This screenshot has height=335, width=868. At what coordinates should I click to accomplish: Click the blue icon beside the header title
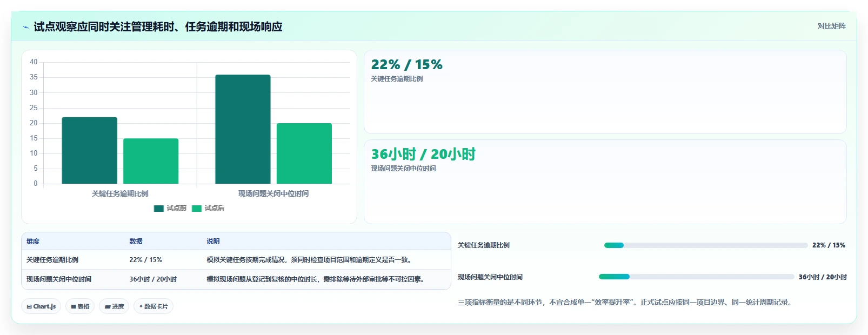[x=25, y=27]
